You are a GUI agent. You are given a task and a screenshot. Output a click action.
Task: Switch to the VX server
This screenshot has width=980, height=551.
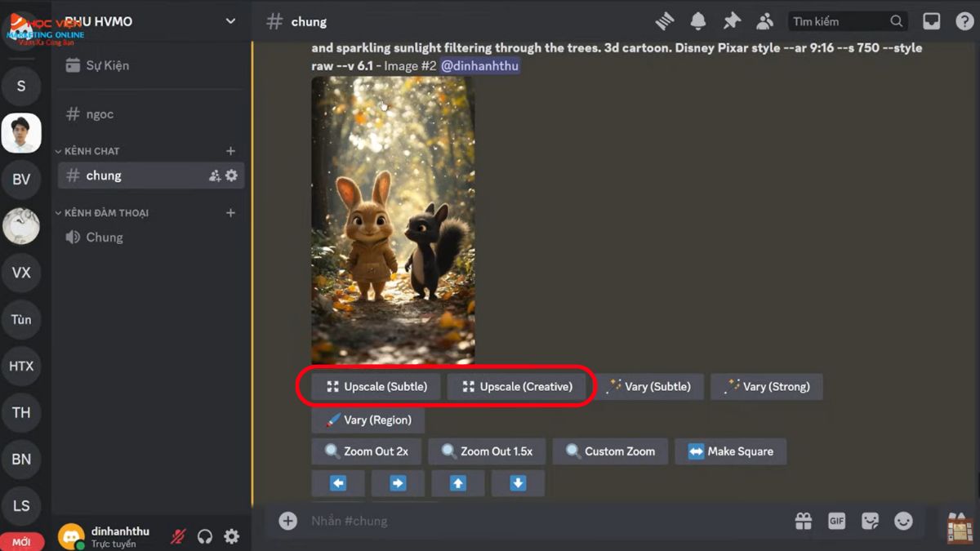point(21,273)
